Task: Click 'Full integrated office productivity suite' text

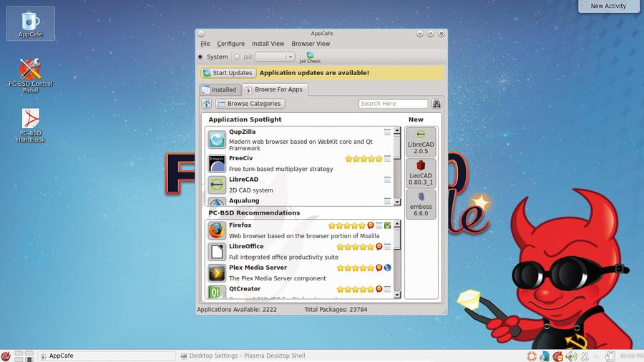Action: click(x=283, y=258)
